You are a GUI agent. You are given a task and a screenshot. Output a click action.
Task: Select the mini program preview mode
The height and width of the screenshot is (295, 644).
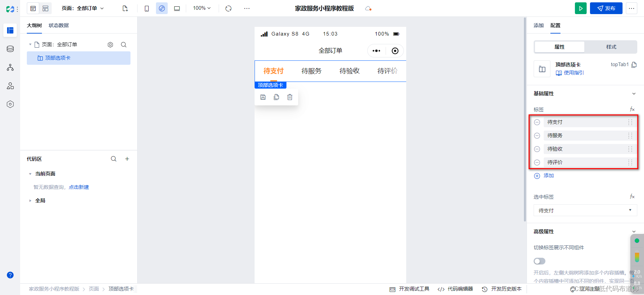[x=162, y=8]
